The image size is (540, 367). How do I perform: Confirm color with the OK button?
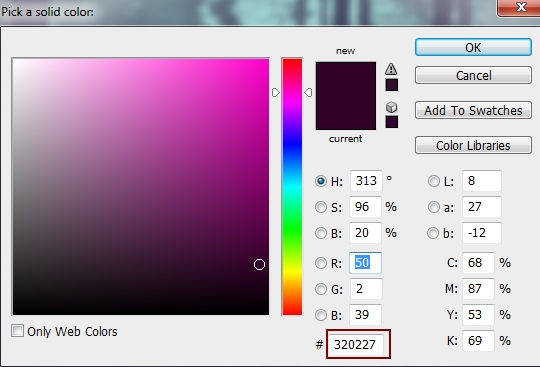(x=473, y=48)
